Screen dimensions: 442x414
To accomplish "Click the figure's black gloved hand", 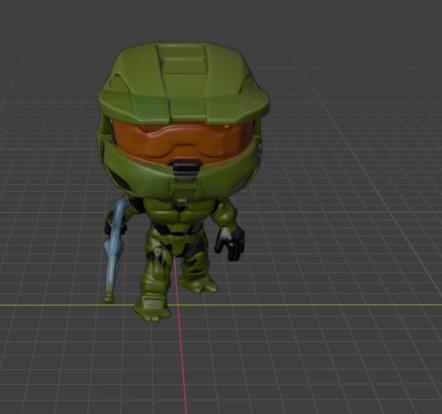I will (230, 243).
